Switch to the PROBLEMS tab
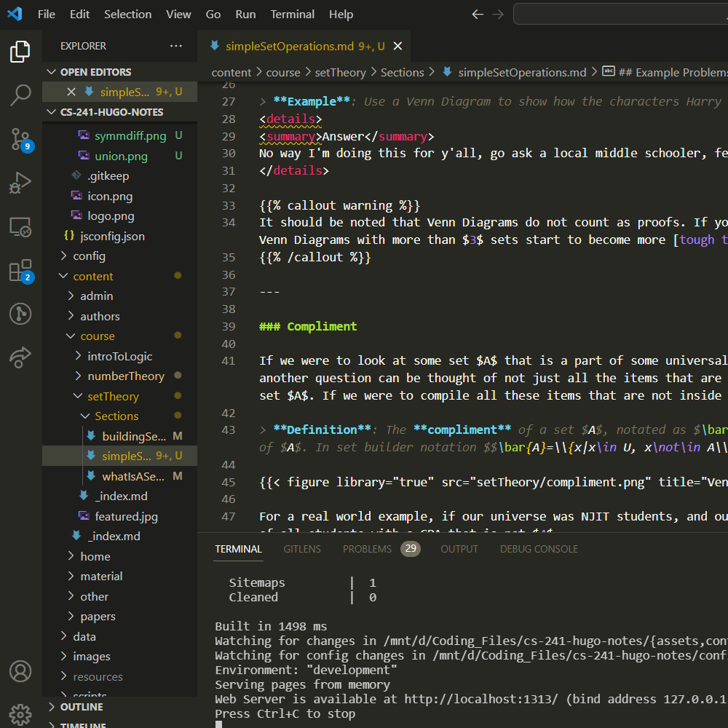The image size is (728, 728). (x=367, y=549)
